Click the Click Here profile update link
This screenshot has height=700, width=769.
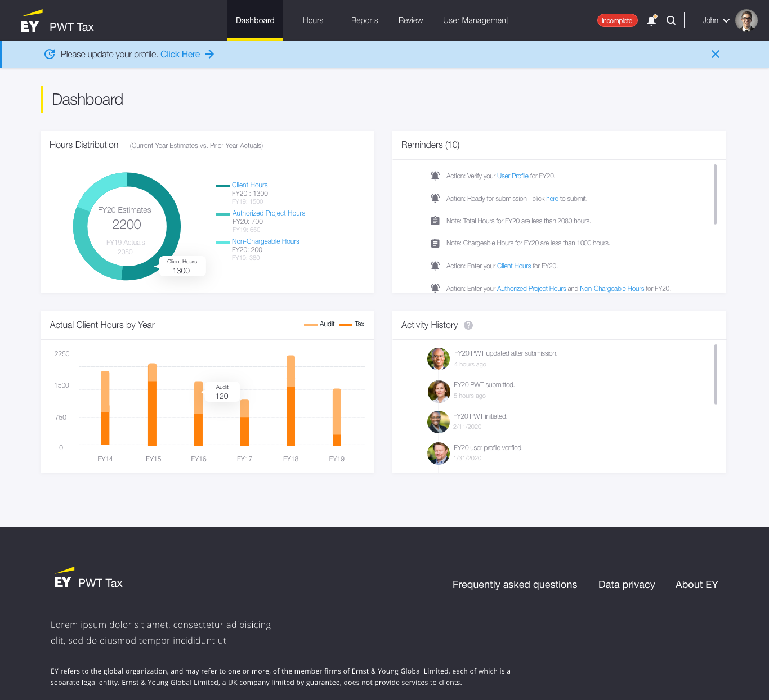coord(180,54)
